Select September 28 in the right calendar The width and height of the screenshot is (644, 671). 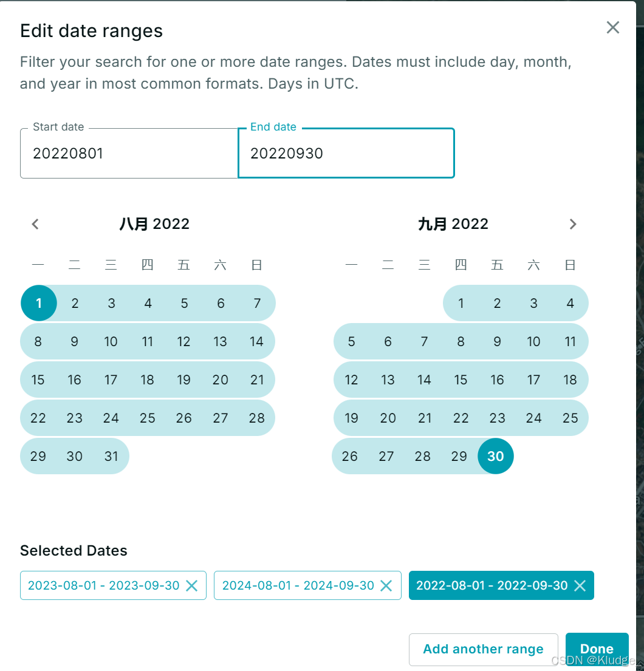point(423,456)
